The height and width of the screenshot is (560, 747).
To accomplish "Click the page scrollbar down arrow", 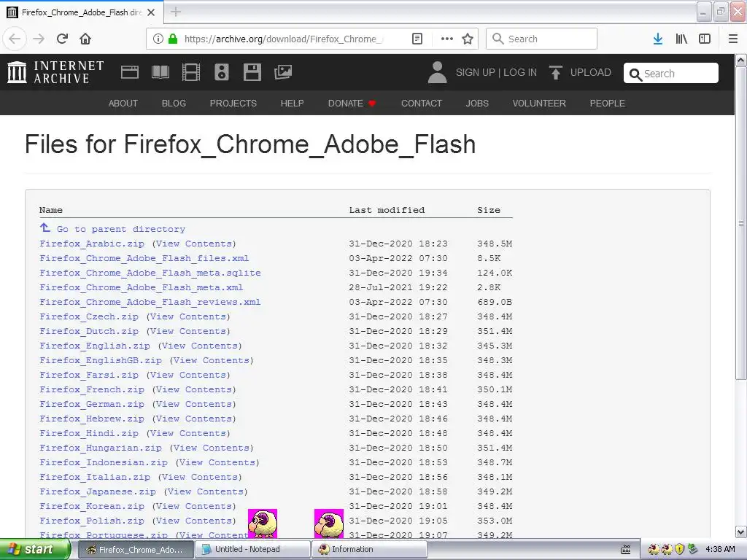I will tap(741, 532).
